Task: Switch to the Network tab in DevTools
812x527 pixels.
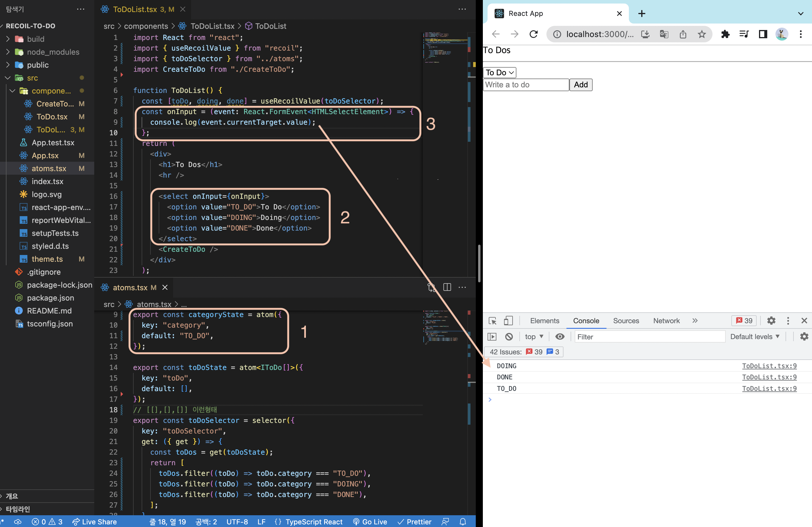Action: (666, 321)
